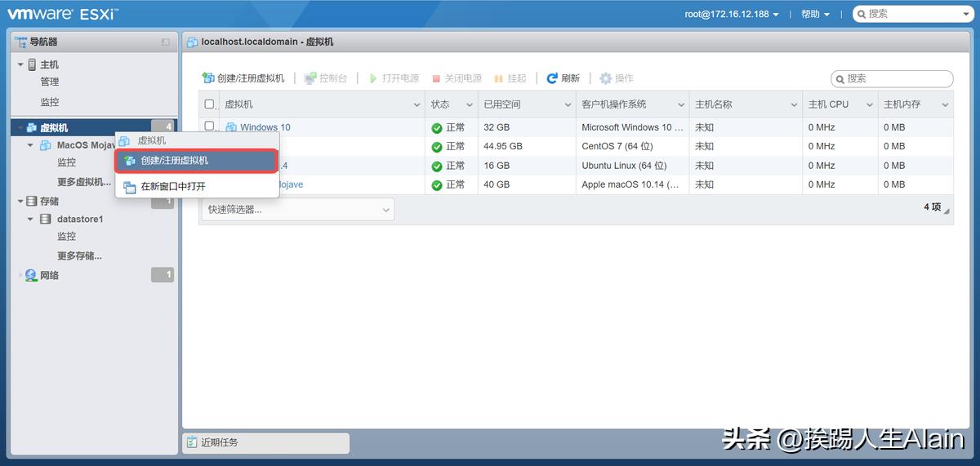Click the Networking globe icon in the navigator
The width and height of the screenshot is (980, 466).
(31, 275)
